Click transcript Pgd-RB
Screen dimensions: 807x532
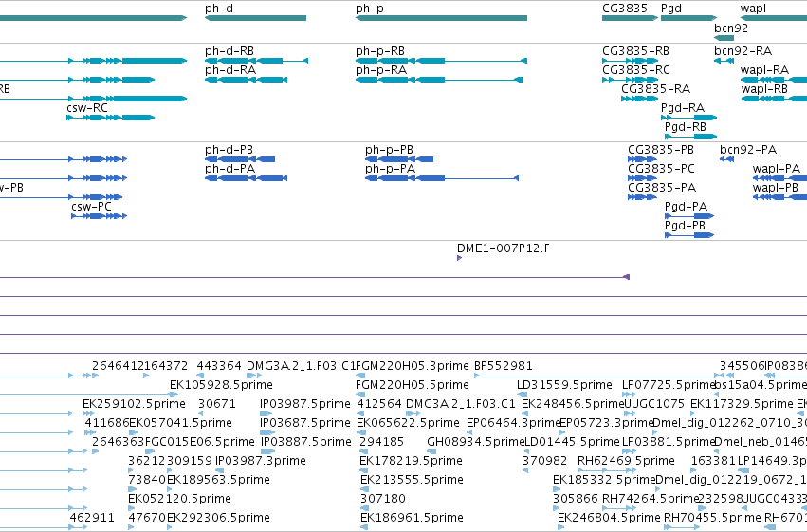(685, 127)
